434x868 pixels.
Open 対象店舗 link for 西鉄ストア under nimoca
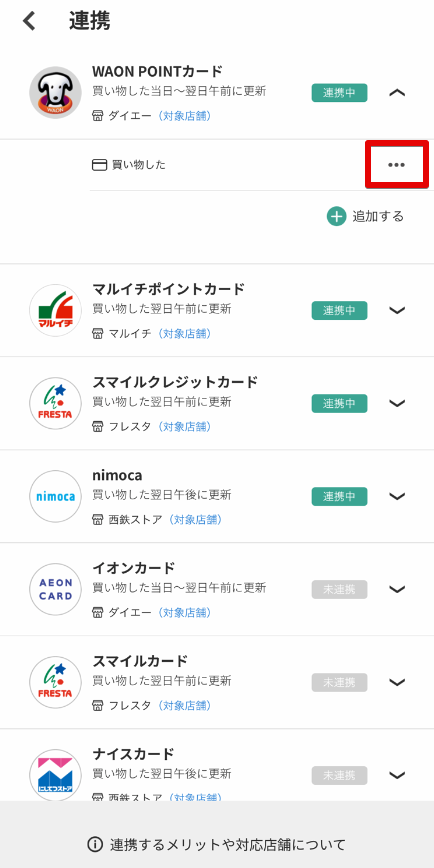195,520
